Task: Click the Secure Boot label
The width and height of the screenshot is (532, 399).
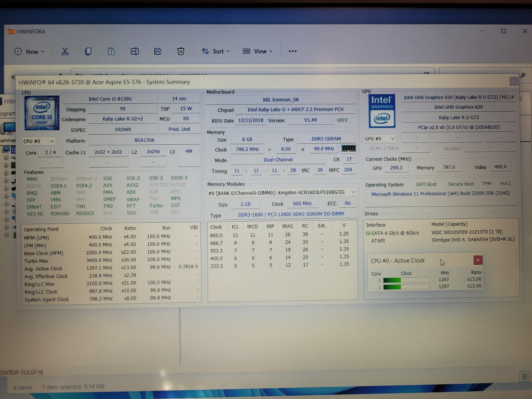Action: (x=461, y=184)
